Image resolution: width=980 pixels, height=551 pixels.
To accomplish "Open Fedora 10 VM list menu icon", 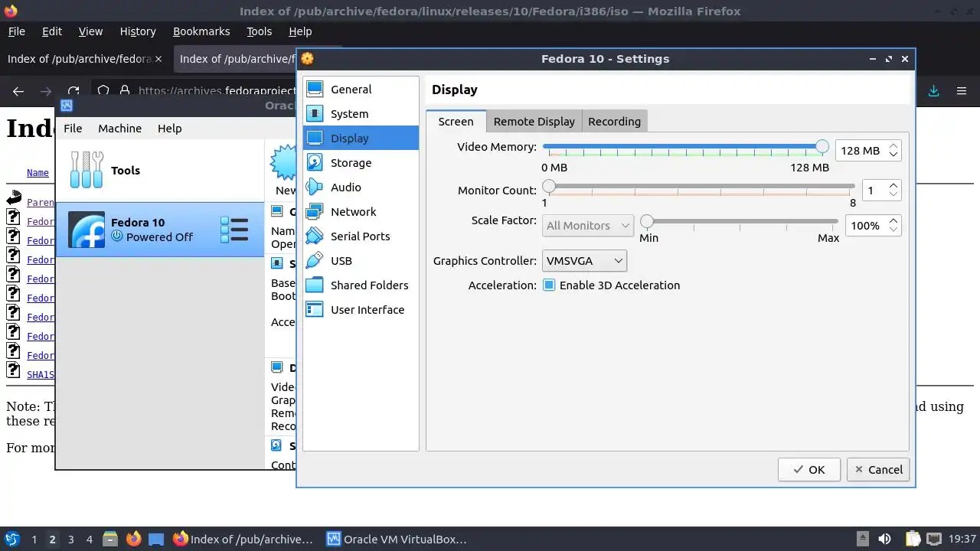I will (234, 230).
